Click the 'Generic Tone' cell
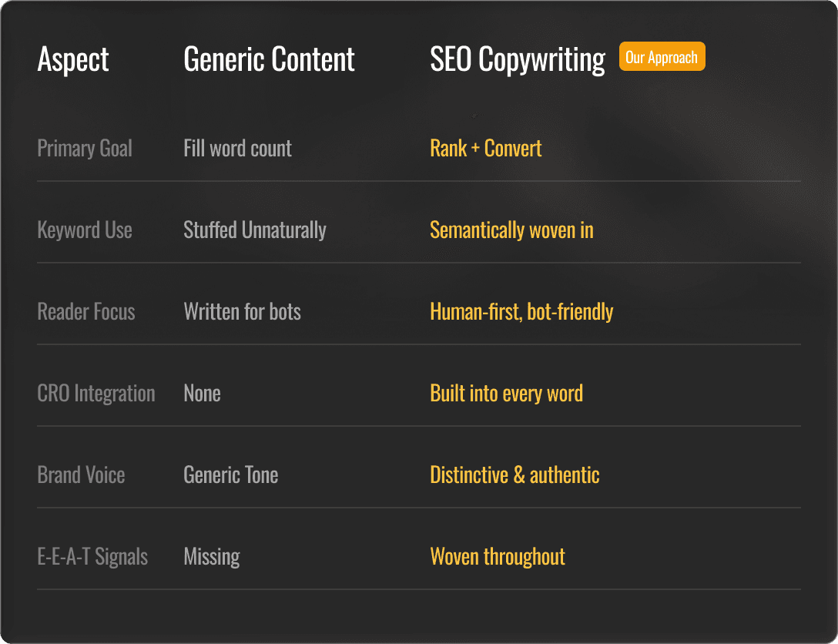Screen dimensions: 838x644 pos(231,475)
